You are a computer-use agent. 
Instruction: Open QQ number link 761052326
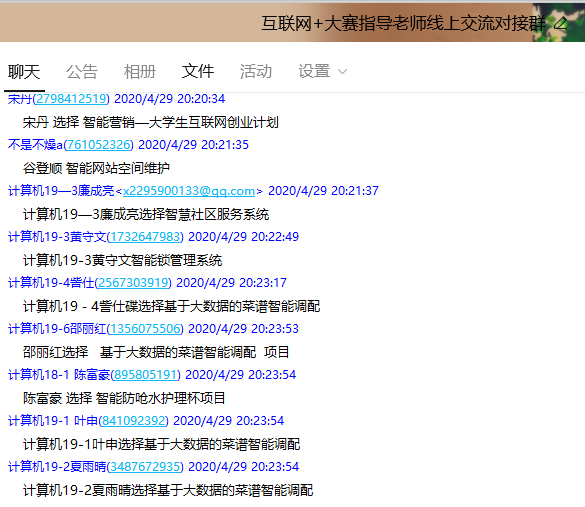click(99, 145)
